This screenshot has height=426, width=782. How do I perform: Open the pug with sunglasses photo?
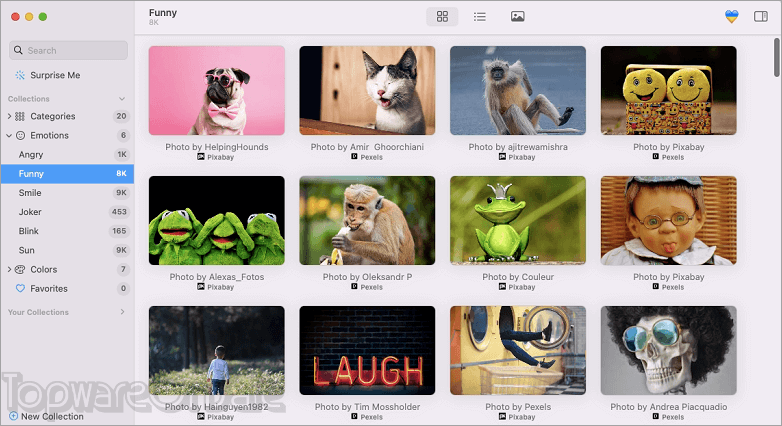[x=216, y=90]
